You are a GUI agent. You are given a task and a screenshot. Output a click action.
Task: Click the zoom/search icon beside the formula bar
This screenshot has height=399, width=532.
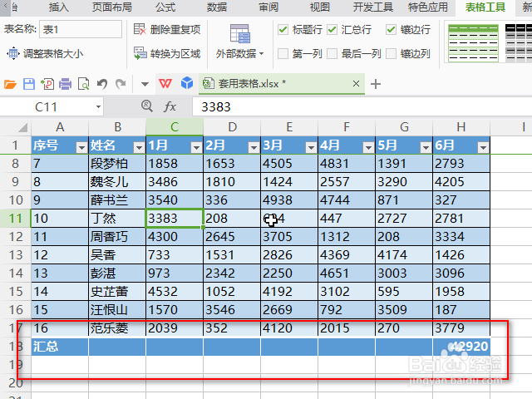pos(147,106)
